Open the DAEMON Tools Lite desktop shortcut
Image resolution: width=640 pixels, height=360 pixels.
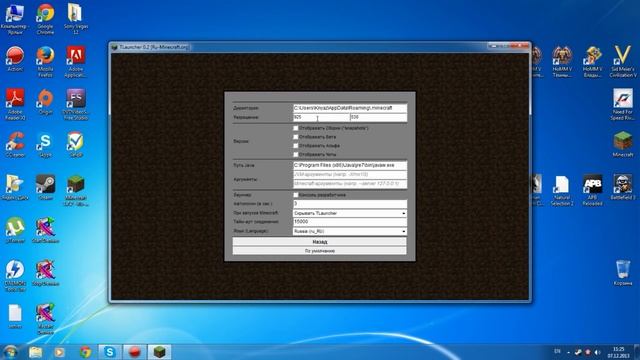15,276
